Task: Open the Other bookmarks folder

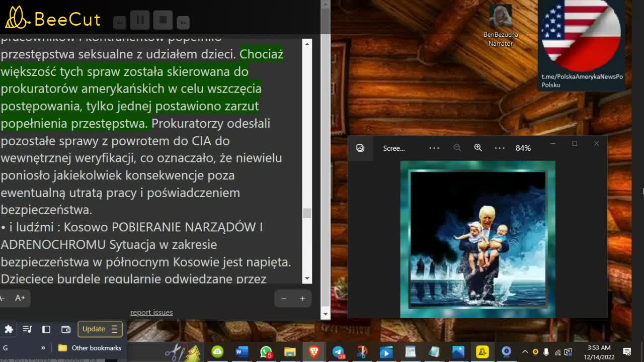Action: (x=90, y=347)
